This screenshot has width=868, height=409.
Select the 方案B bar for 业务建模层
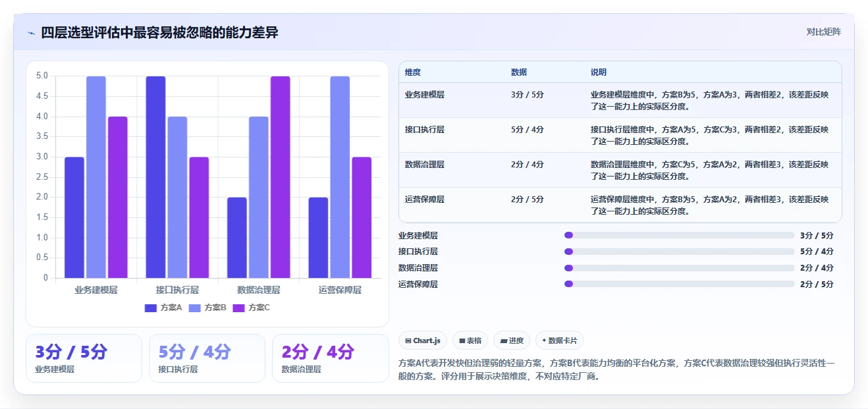96,177
